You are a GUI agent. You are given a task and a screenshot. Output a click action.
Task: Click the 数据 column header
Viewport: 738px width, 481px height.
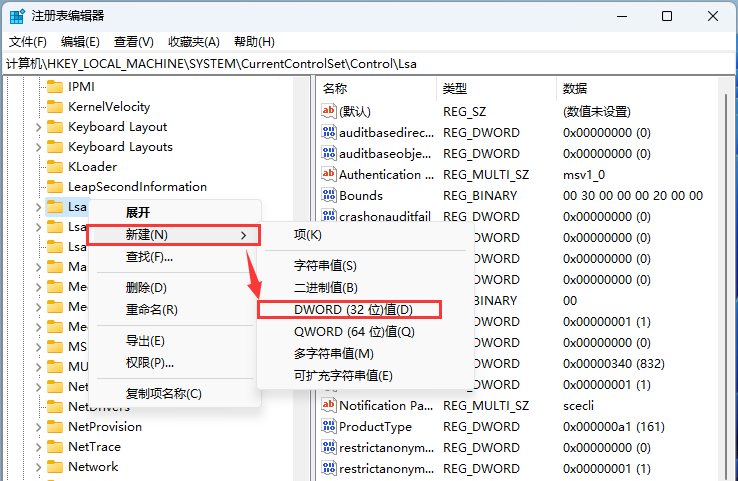point(638,88)
